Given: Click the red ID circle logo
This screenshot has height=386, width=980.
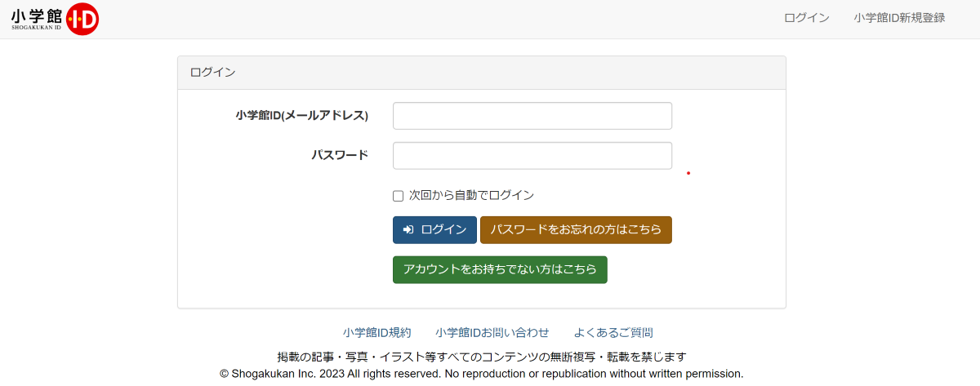Looking at the screenshot, I should pos(82,19).
